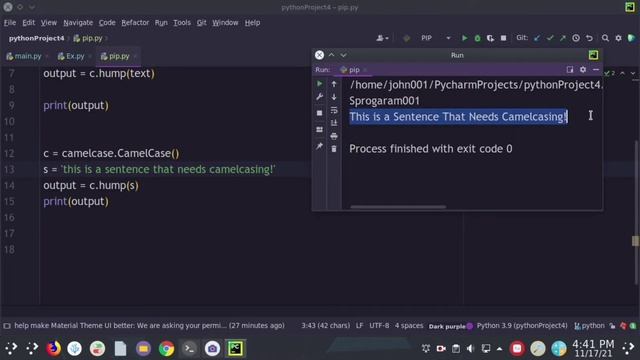This screenshot has width=640, height=360.
Task: Switch to the Ex.py editor tab
Action: tap(74, 56)
